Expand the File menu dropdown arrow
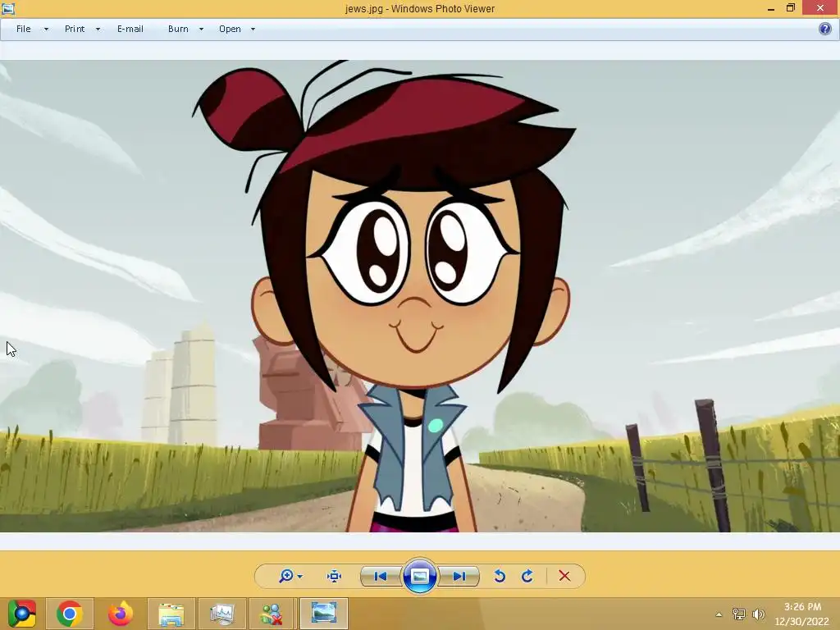This screenshot has width=840, height=630. [46, 30]
